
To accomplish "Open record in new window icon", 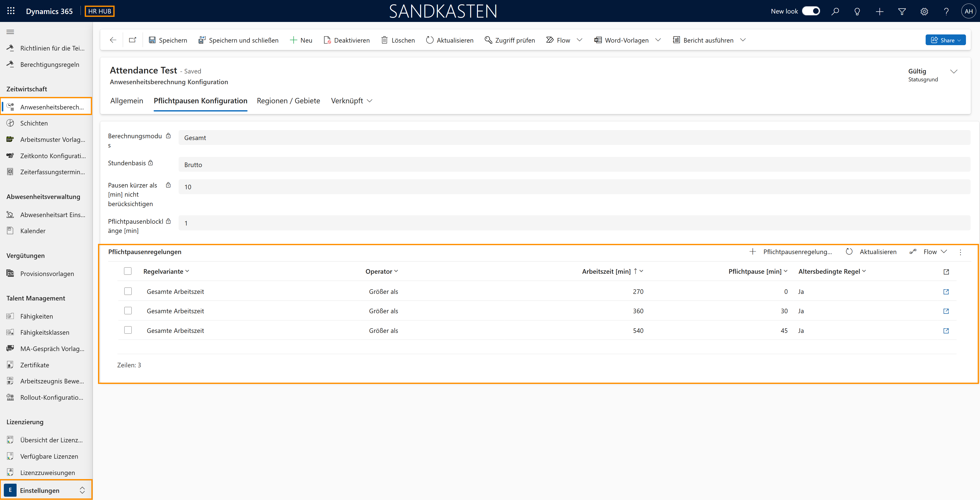I will (x=132, y=40).
